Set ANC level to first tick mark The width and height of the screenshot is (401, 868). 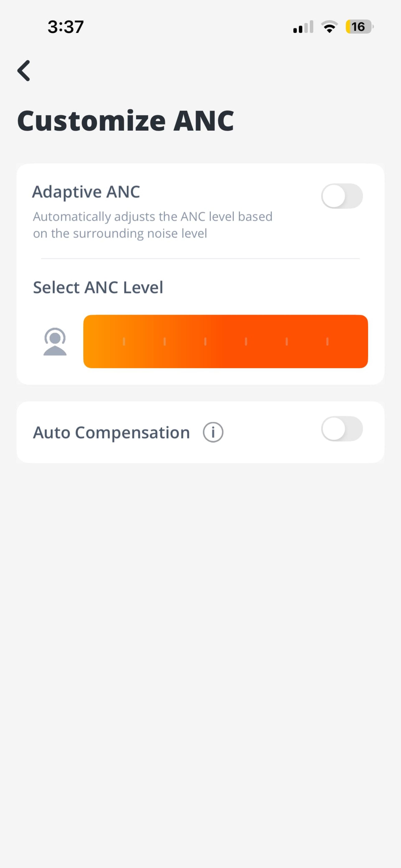click(x=124, y=342)
